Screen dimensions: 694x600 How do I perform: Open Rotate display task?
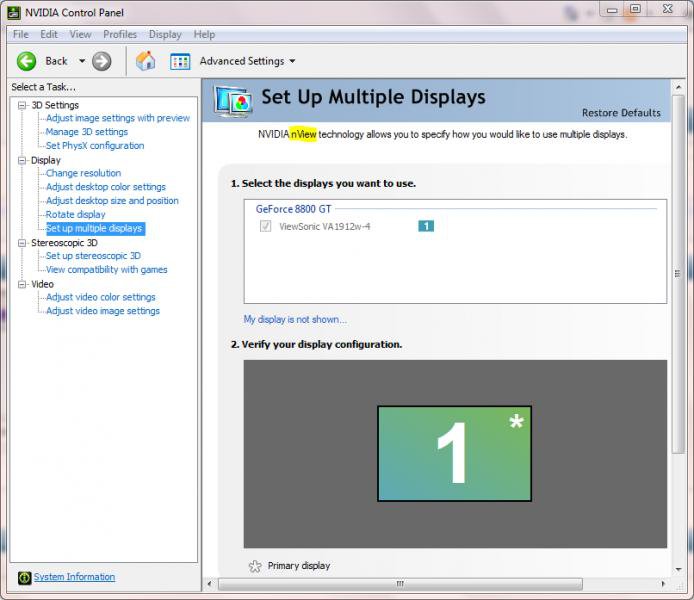(75, 214)
